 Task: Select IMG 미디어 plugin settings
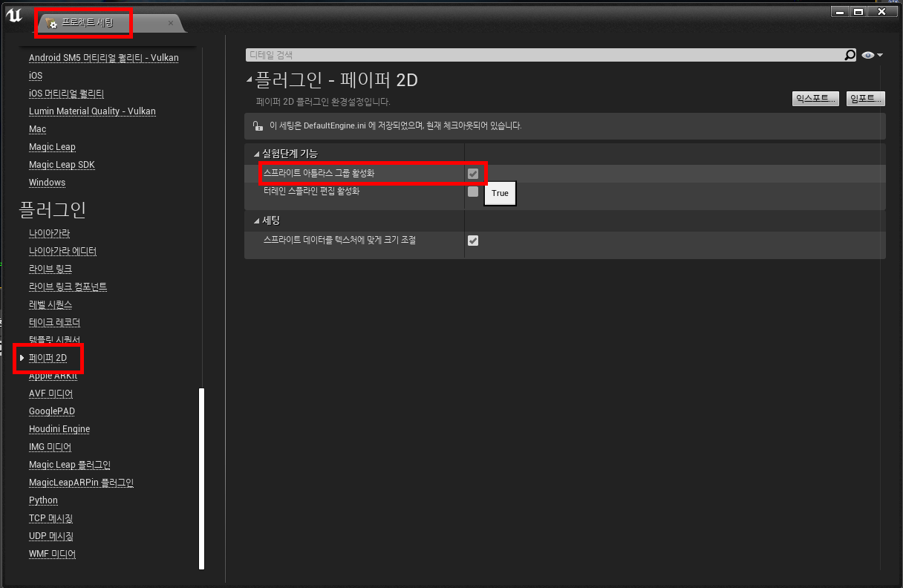click(x=50, y=447)
